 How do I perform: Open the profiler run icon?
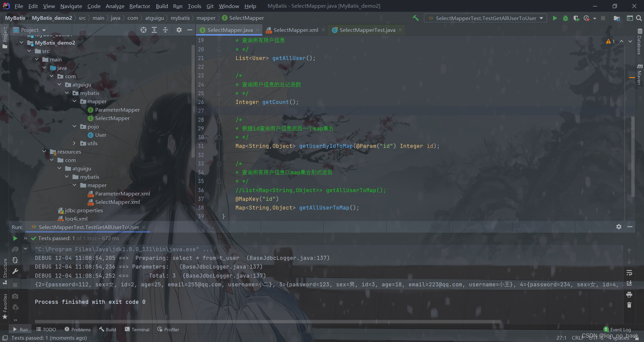pos(587,18)
